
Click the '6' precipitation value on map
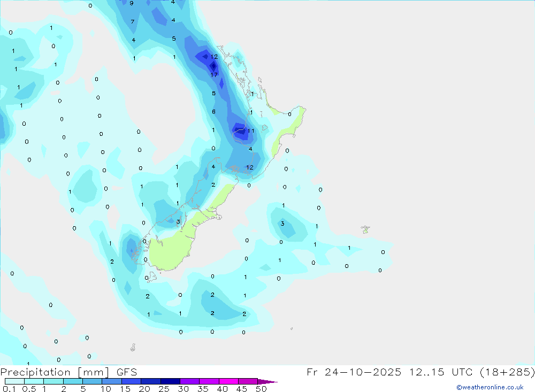click(213, 112)
